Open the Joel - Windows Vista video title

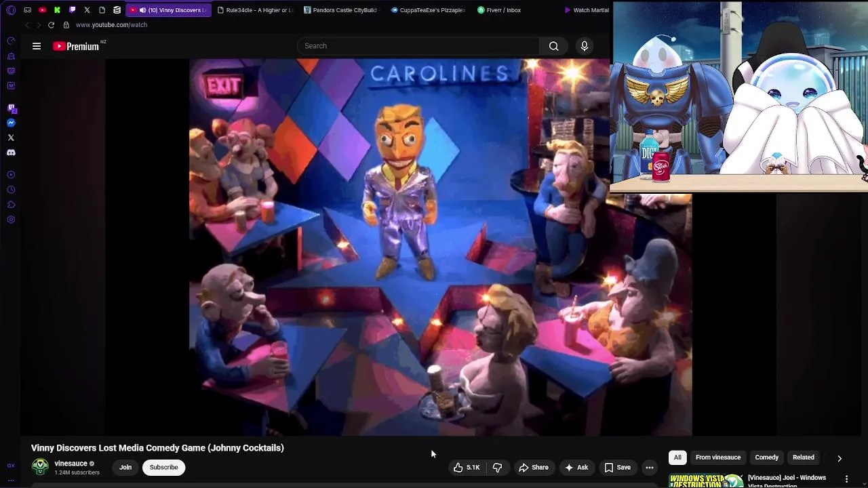787,481
